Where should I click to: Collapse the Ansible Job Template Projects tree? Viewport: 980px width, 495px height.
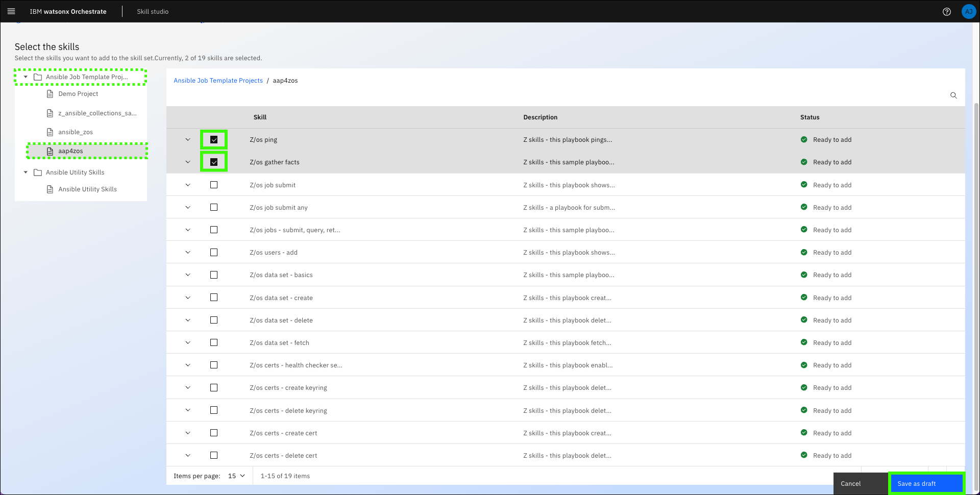click(x=26, y=77)
